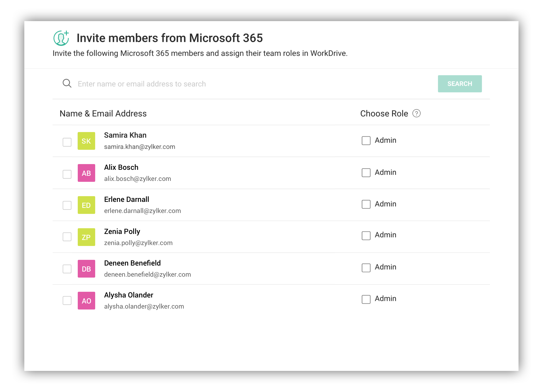This screenshot has width=543, height=392.
Task: Click Samira Khan's SK avatar
Action: click(86, 141)
